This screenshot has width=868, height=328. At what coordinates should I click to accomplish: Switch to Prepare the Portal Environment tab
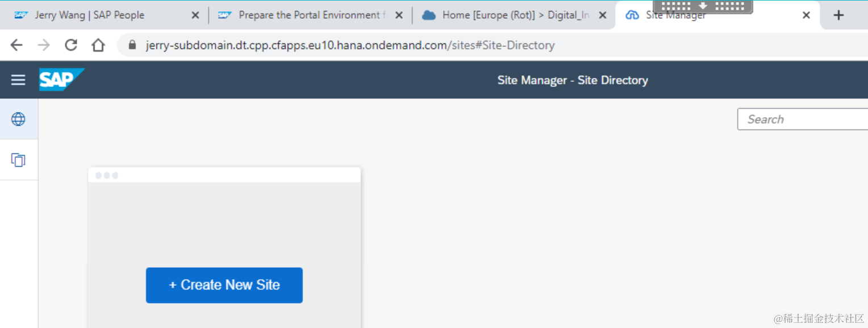pos(310,15)
